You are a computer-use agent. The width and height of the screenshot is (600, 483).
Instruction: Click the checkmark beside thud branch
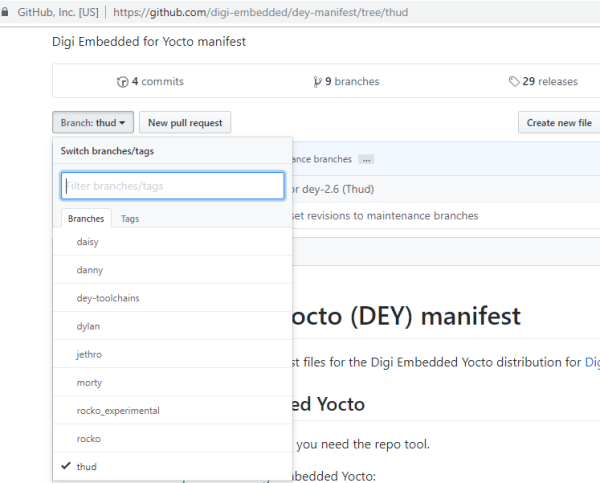[x=66, y=466]
